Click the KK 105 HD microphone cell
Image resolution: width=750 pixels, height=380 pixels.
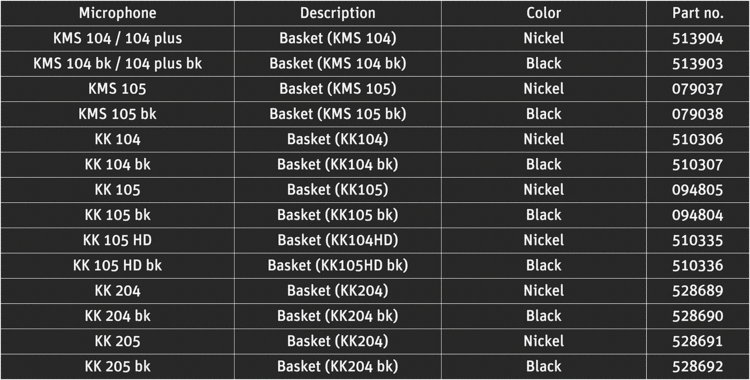(x=117, y=240)
